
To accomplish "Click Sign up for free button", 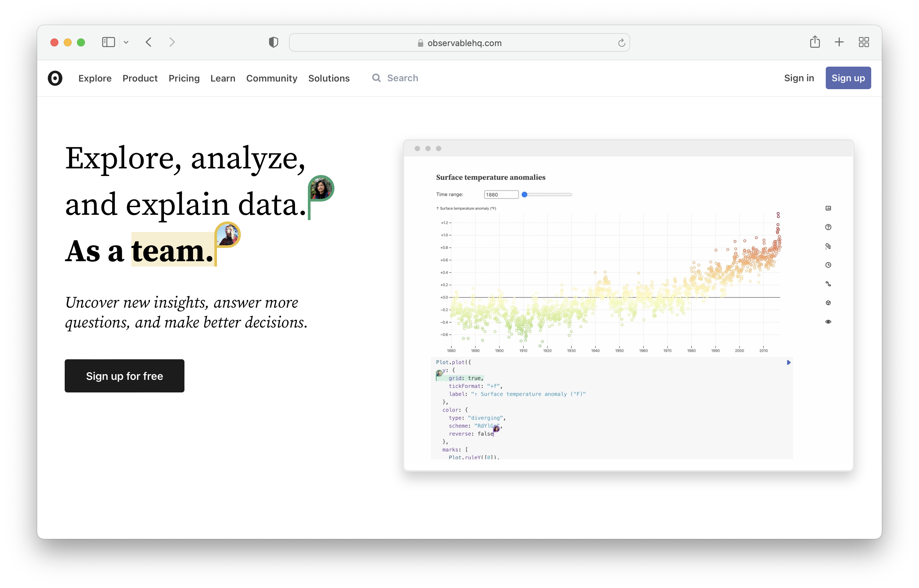I will [124, 376].
